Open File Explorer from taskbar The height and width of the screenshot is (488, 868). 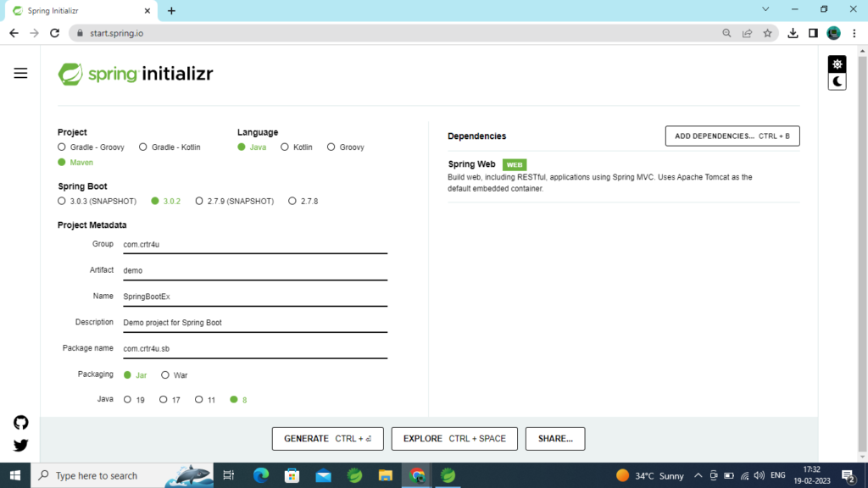(x=386, y=475)
